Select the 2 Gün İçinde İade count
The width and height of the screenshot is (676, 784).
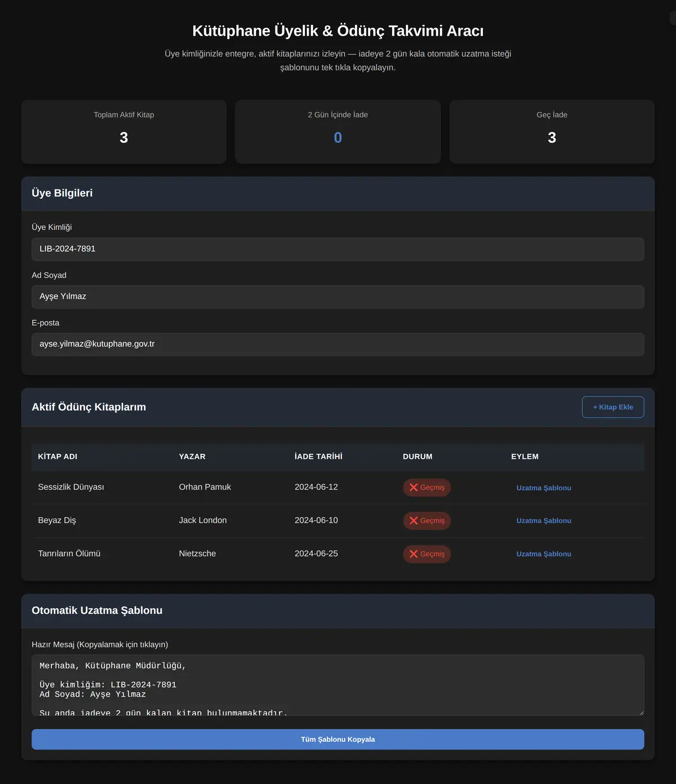coord(338,138)
